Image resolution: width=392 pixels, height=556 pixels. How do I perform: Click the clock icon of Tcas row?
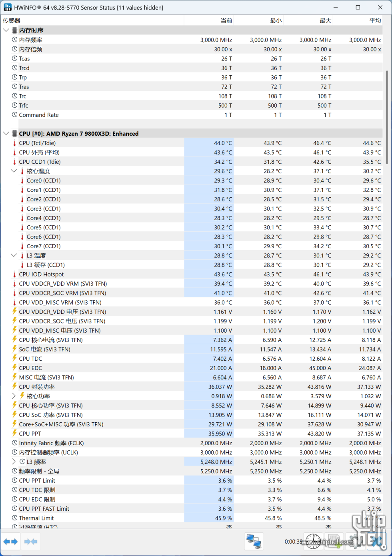pos(14,58)
